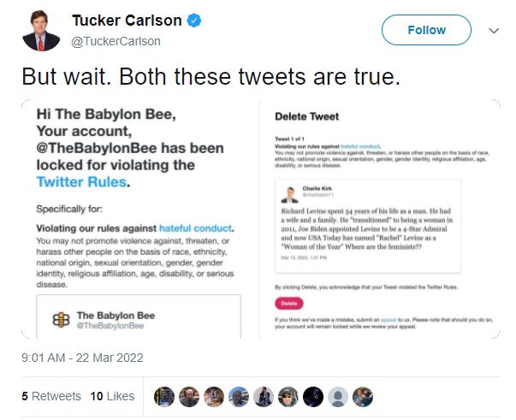Click the third liker avatar
The height and width of the screenshot is (420, 516).
214,397
